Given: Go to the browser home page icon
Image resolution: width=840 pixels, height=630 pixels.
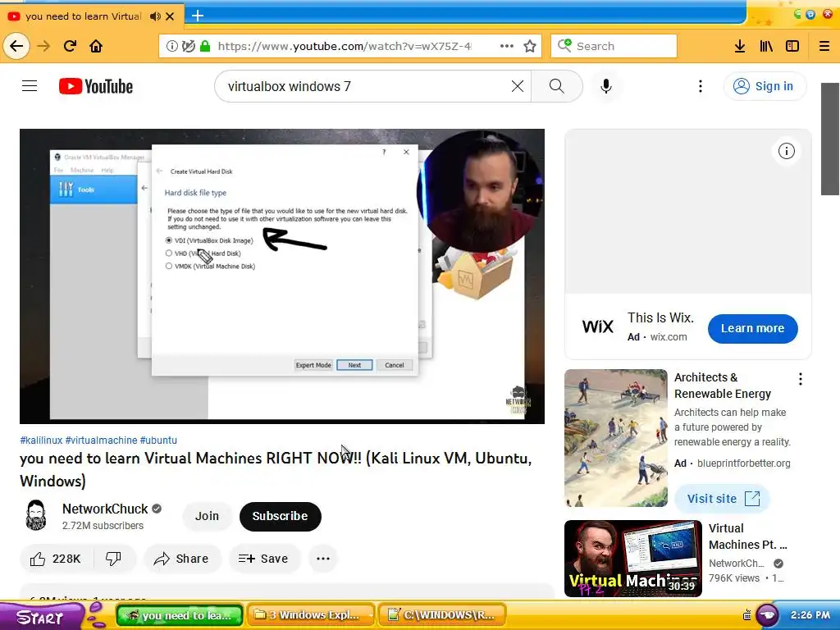Looking at the screenshot, I should point(96,46).
